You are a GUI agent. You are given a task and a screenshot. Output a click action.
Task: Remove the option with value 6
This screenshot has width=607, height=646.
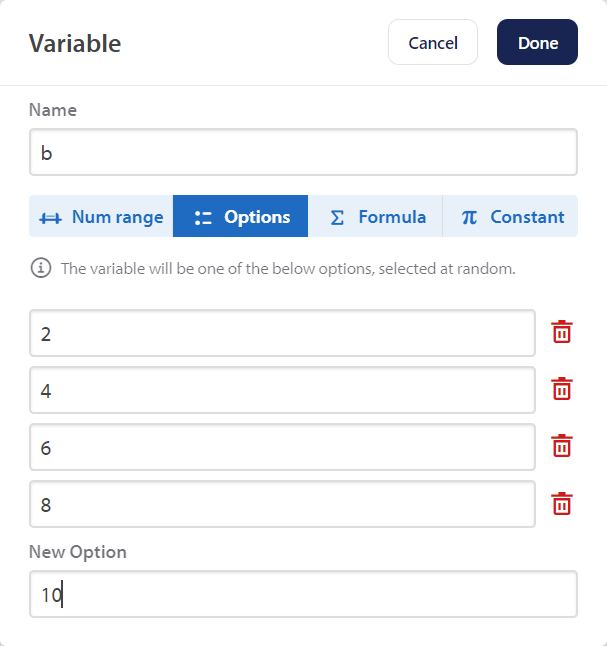tap(562, 446)
